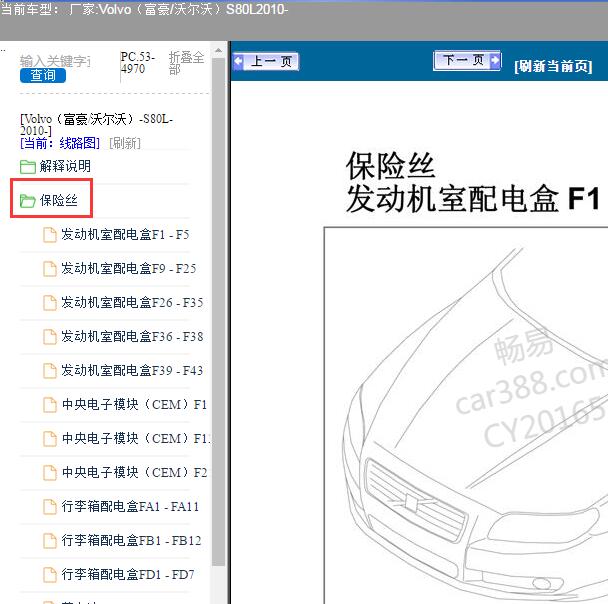Click the 刷新 link in sidebar
This screenshot has width=608, height=604.
(x=125, y=143)
